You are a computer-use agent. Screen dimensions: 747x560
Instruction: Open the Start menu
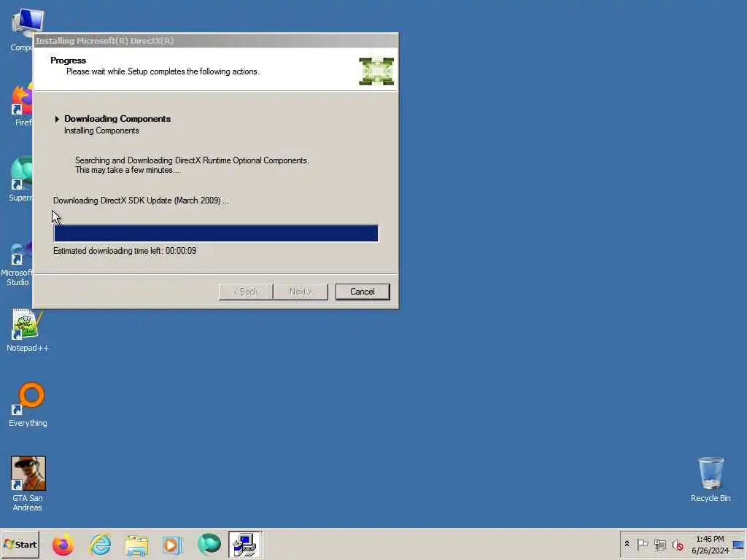tap(20, 544)
